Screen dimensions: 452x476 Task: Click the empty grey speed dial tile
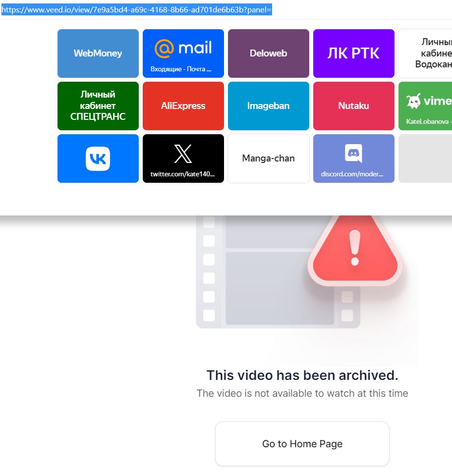coord(426,159)
